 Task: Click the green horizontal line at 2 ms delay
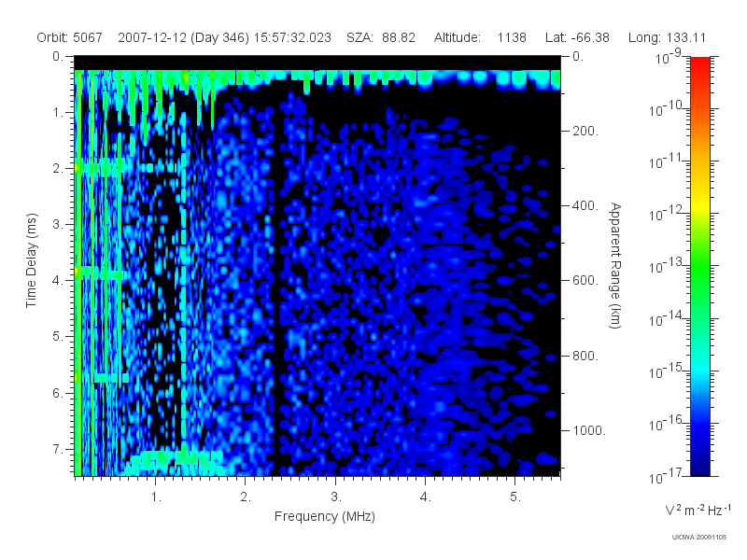pyautogui.click(x=101, y=168)
